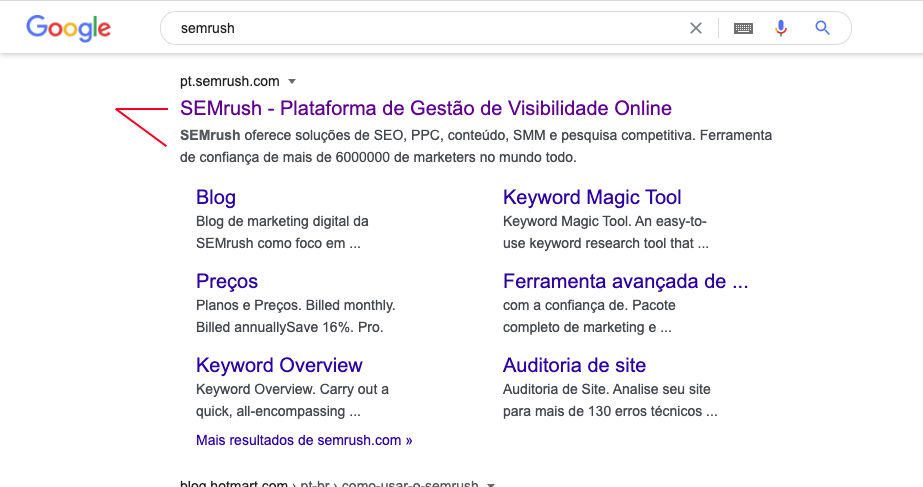This screenshot has width=923, height=487.
Task: Click the text 'Planos e Preços. Billed monthly.'
Action: coord(296,306)
